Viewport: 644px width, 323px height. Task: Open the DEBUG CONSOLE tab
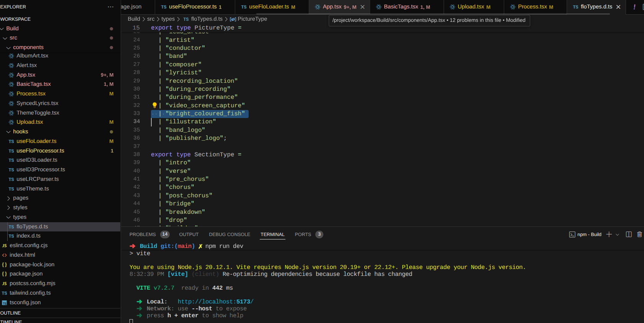point(229,234)
